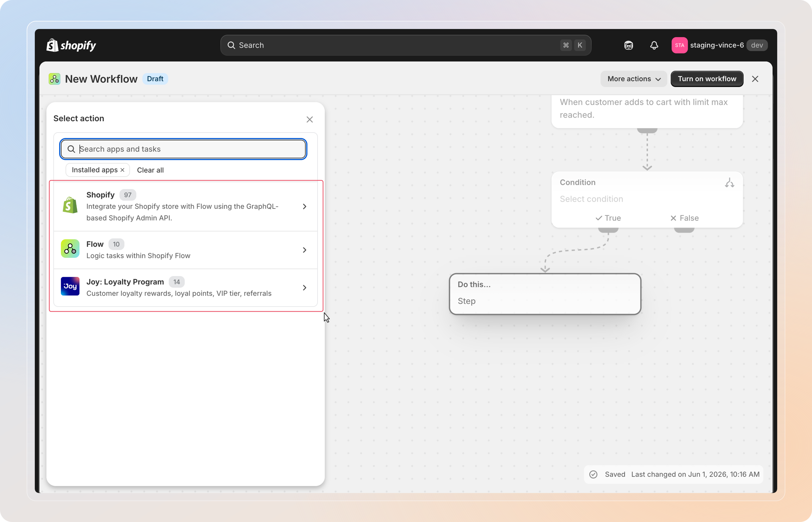Screen dimensions: 812x522
Task: Click Select condition placeholder
Action: (x=591, y=199)
